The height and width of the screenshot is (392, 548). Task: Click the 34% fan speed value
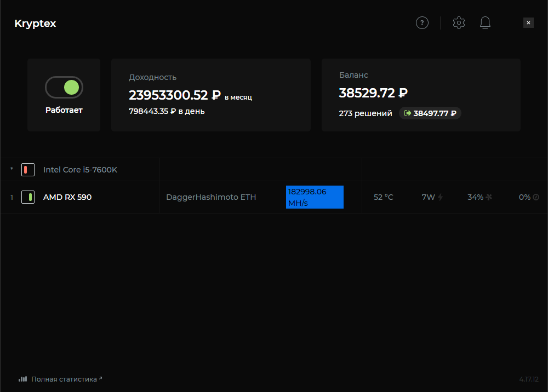click(x=475, y=197)
